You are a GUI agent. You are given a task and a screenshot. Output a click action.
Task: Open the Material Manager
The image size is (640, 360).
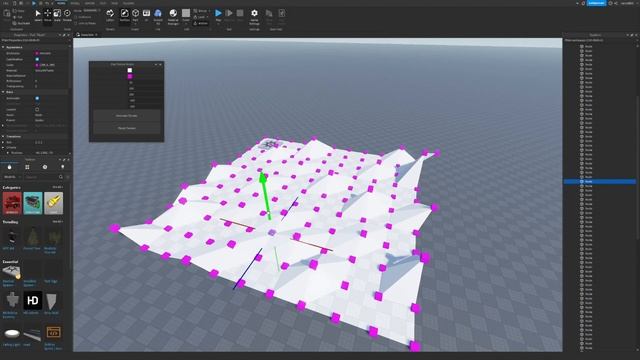[173, 16]
